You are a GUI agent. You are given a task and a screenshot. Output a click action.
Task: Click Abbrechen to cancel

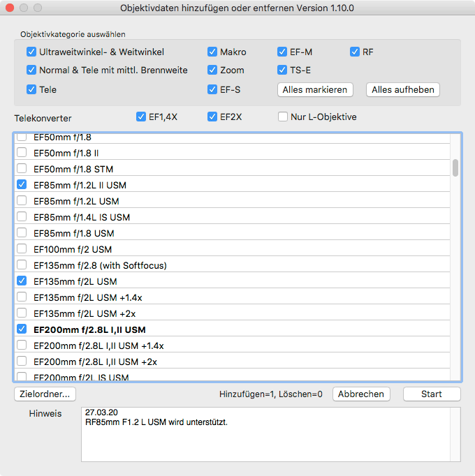coord(360,394)
